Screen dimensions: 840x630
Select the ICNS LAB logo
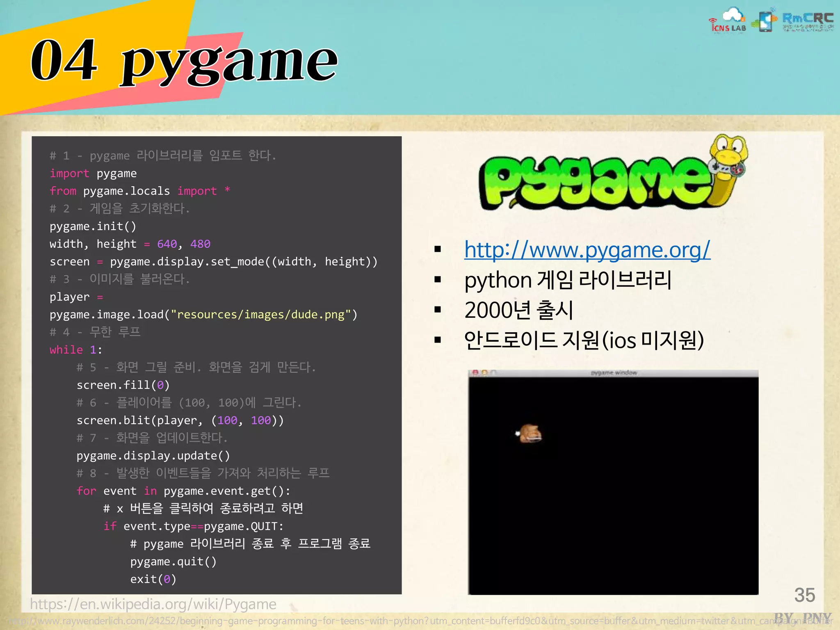coord(728,20)
